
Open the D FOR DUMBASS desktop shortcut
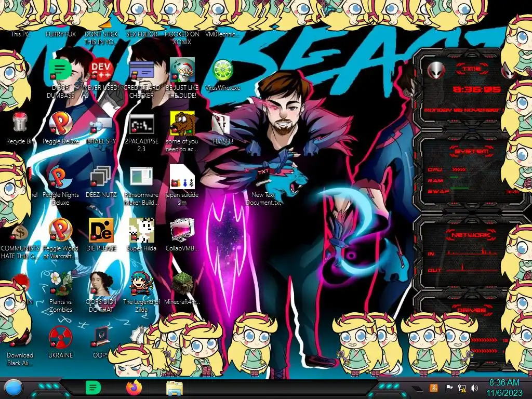(60, 71)
